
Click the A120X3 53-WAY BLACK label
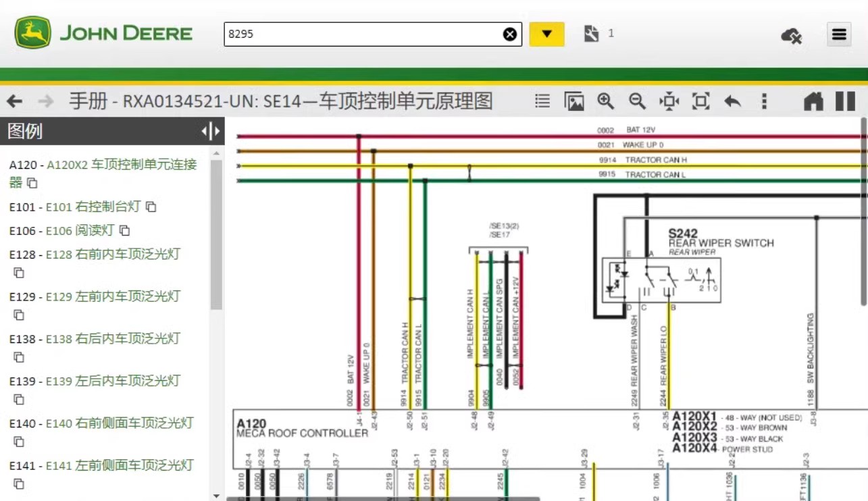727,438
